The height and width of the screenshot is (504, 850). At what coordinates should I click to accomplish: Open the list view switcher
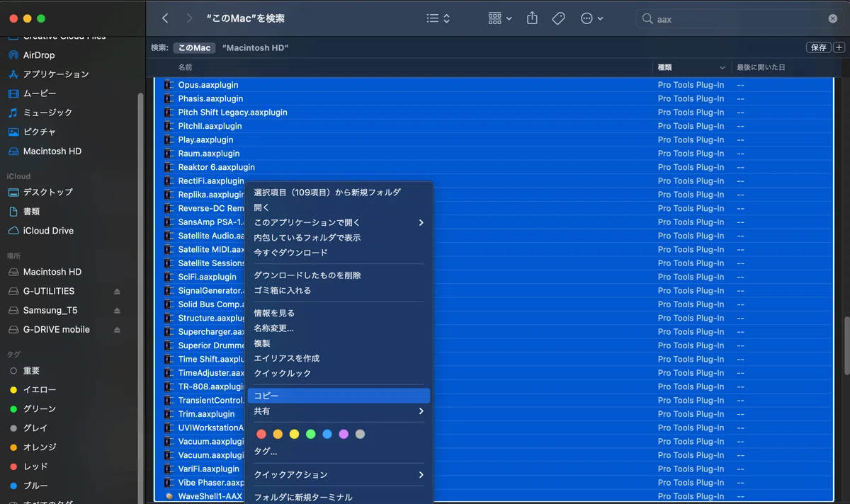(x=438, y=18)
